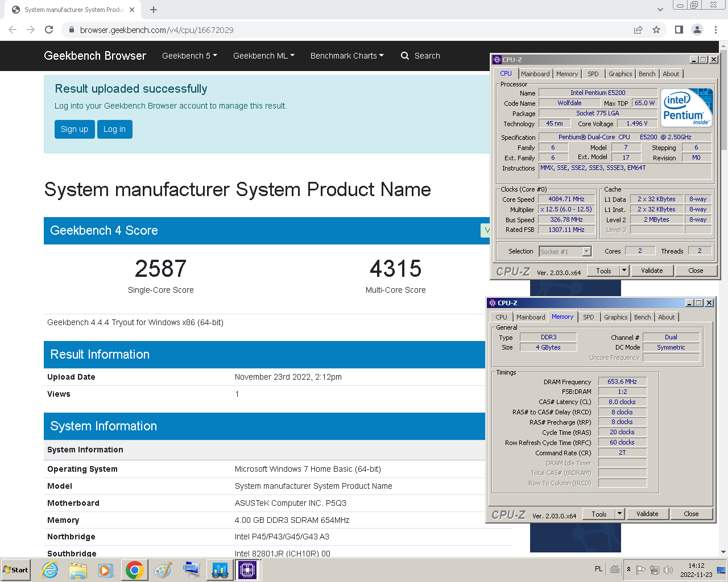Click Tools button in bottom CPU-Z window
Screen dimensions: 728x582
599,514
